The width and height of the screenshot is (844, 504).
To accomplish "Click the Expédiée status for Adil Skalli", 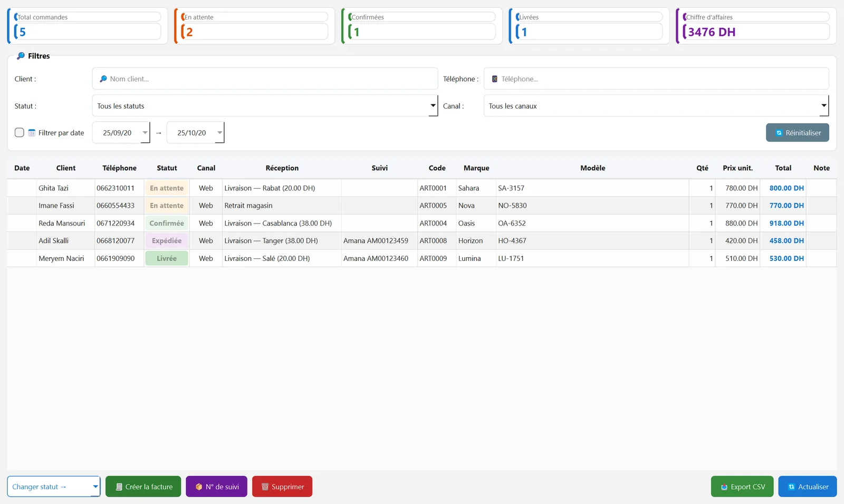I will click(167, 241).
